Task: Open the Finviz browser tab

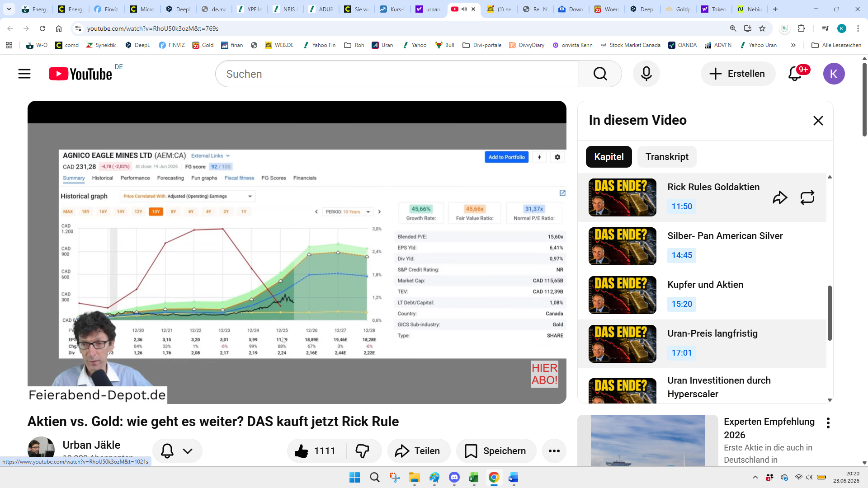Action: [107, 9]
